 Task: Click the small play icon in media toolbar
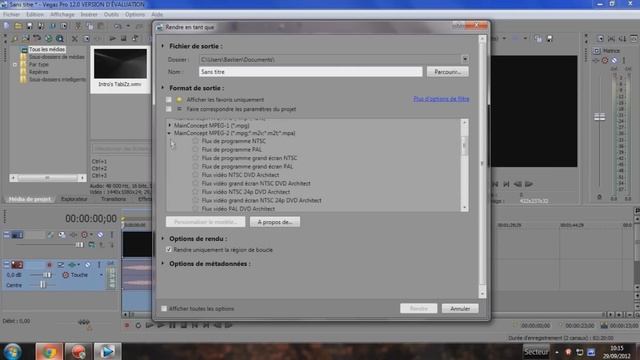tap(112, 38)
